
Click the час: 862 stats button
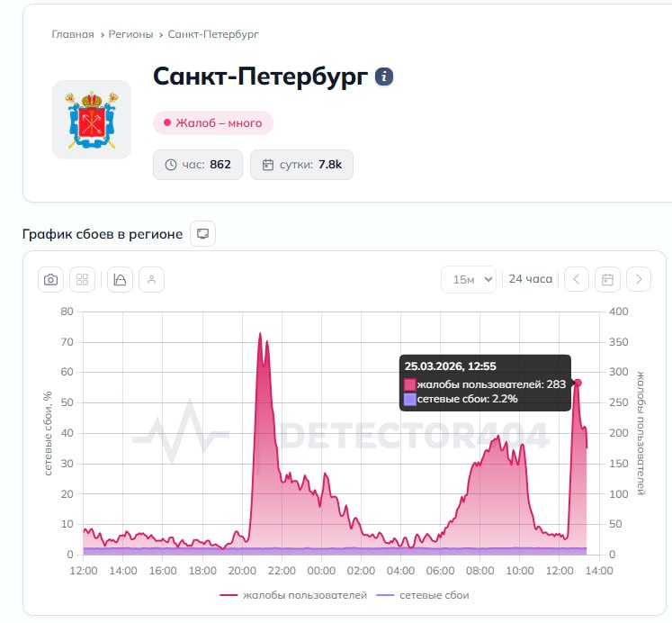pyautogui.click(x=198, y=165)
